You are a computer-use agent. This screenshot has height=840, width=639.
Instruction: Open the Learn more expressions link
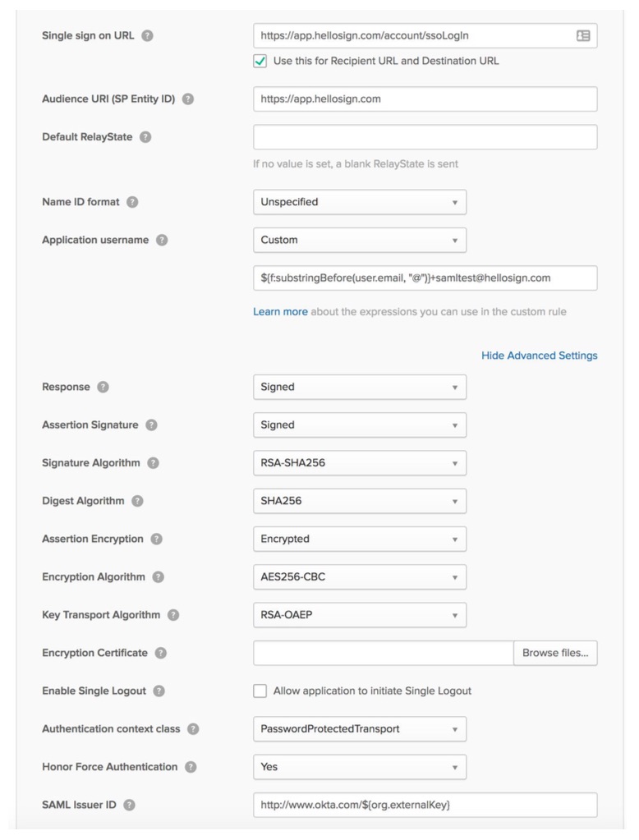click(280, 312)
